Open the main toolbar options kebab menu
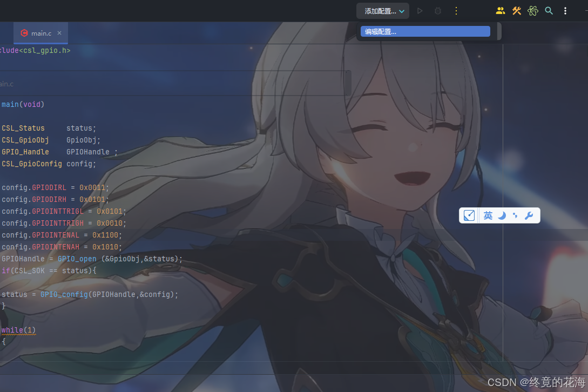The width and height of the screenshot is (588, 392). coord(565,11)
